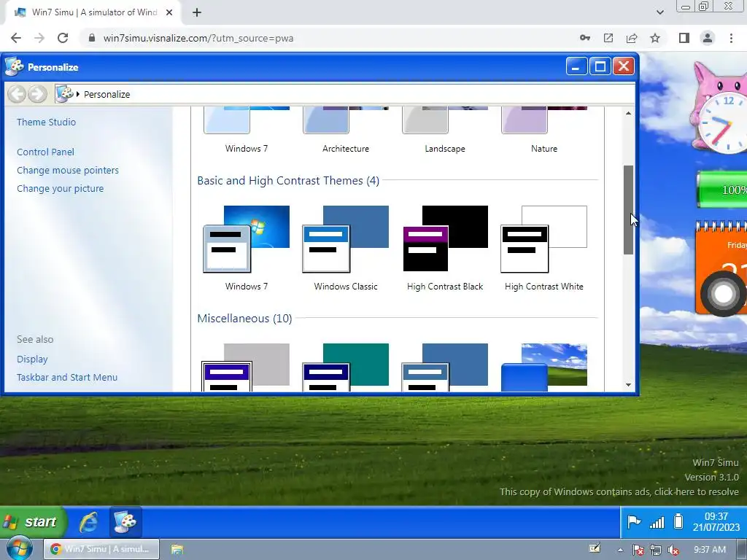Click host action center flag with red X
Viewport: 747px width, 560px height.
(638, 550)
